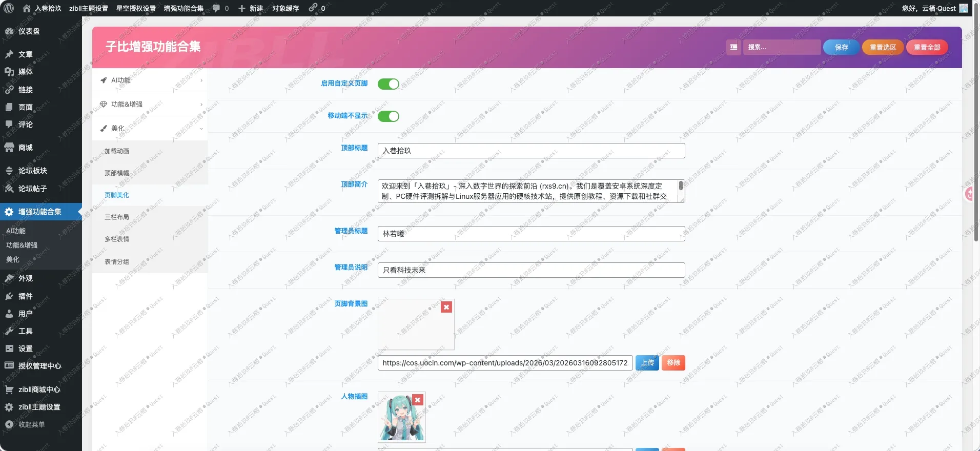
Task: Click the user avatar at top right
Action: click(964, 8)
